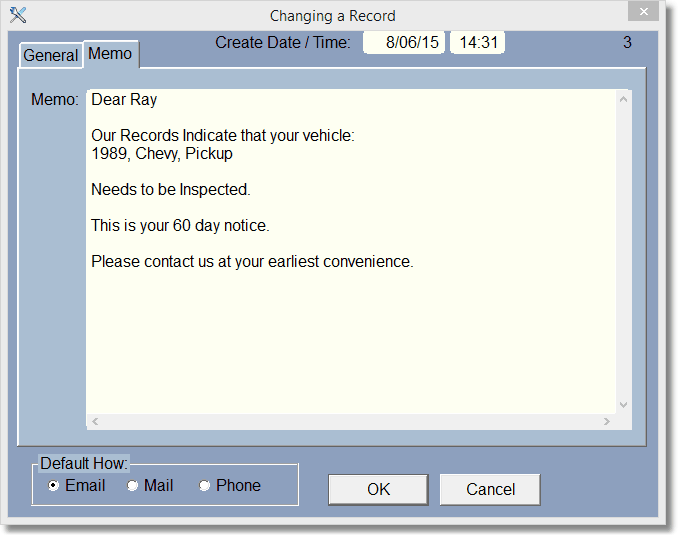Select the Memo tab
The image size is (678, 537).
tap(110, 54)
